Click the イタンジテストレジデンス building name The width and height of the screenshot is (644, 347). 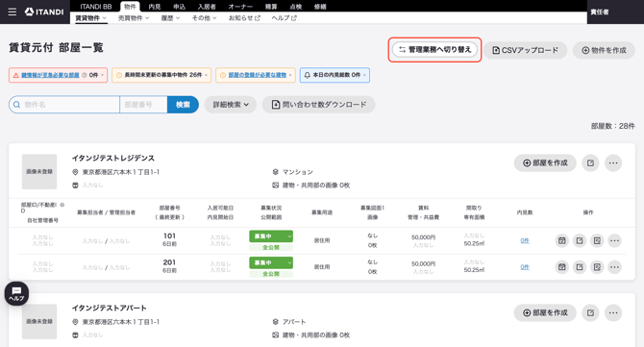coord(113,158)
